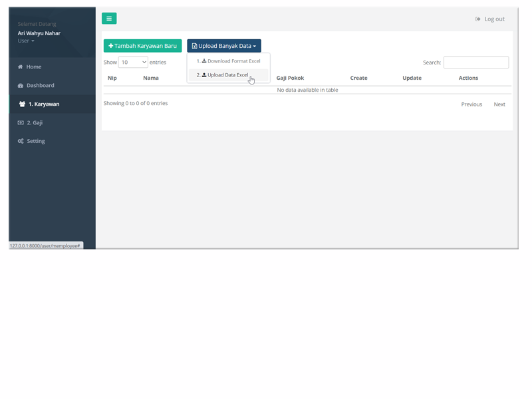Expand the Show entries count dropdown
Screen dimensions: 532x399
[133, 63]
